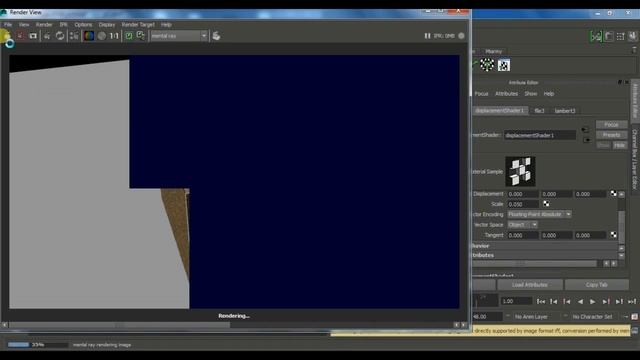Step back one frame
This screenshot has width=640, height=360.
coord(554,301)
